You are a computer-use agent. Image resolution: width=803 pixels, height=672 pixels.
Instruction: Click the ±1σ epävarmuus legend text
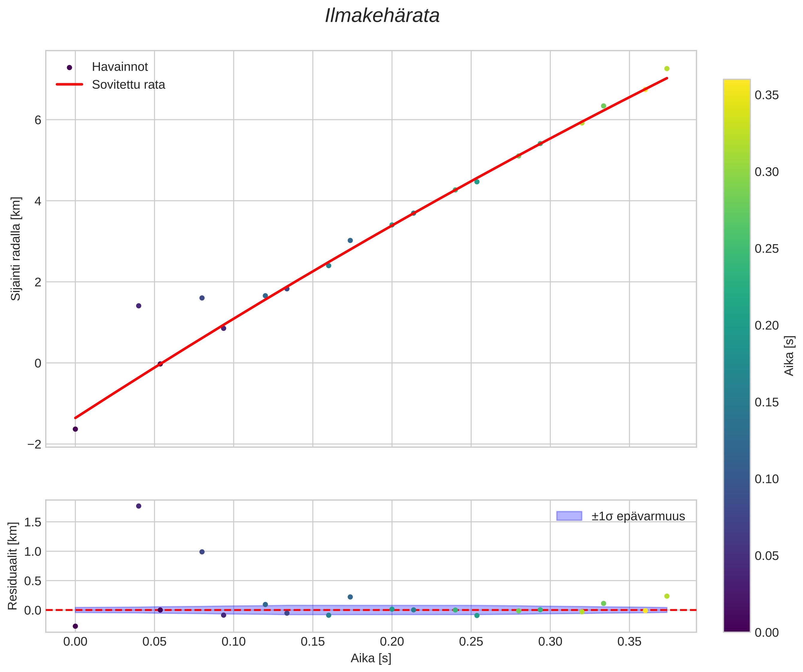tap(638, 516)
